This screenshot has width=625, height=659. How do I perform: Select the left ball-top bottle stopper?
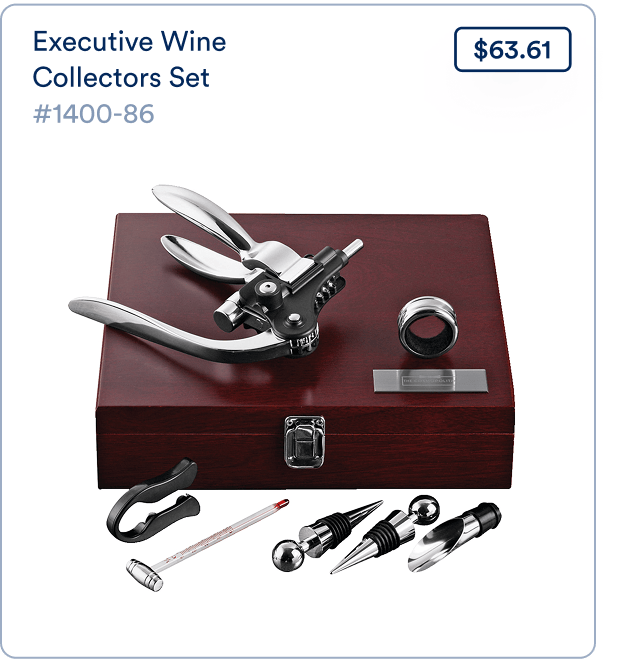[326, 536]
